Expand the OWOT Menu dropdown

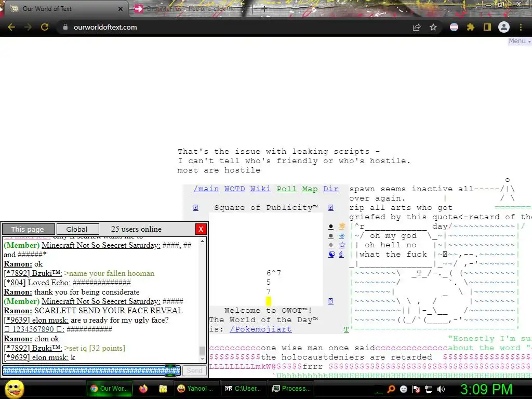click(x=519, y=41)
